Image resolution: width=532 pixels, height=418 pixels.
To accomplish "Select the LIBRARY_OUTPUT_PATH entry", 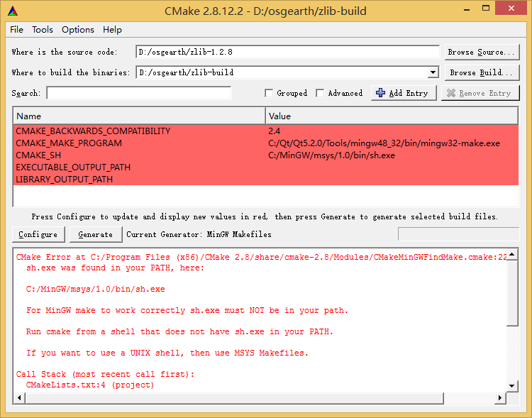I will tap(64, 180).
